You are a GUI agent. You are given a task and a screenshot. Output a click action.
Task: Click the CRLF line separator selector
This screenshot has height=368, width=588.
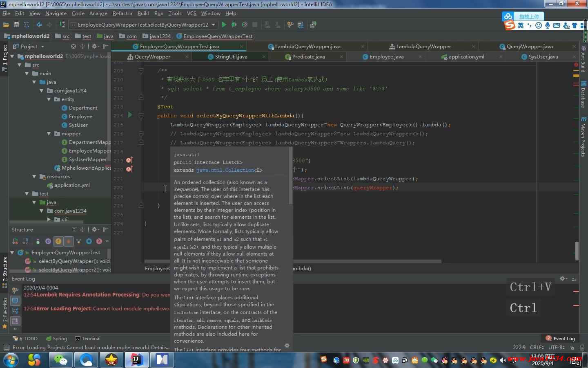[537, 347]
